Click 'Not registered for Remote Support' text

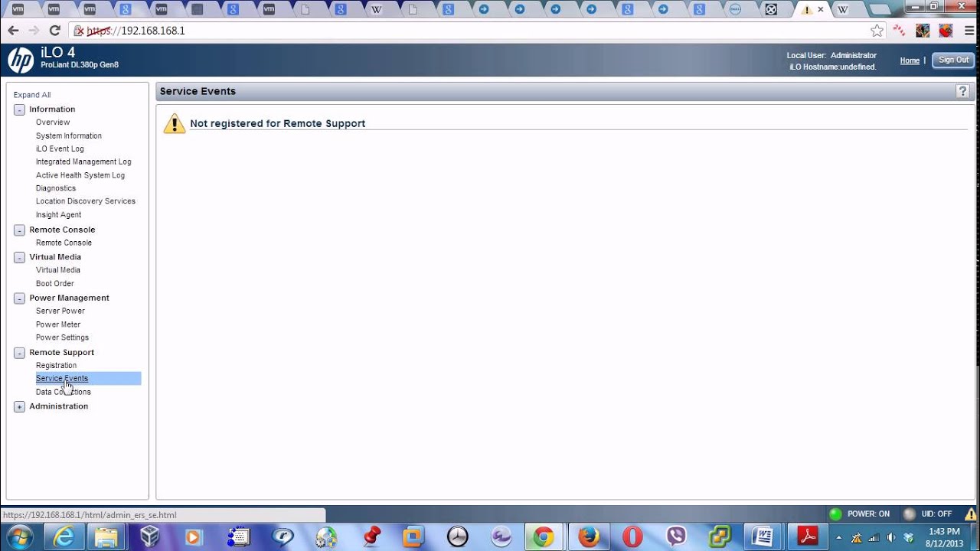[x=278, y=123]
